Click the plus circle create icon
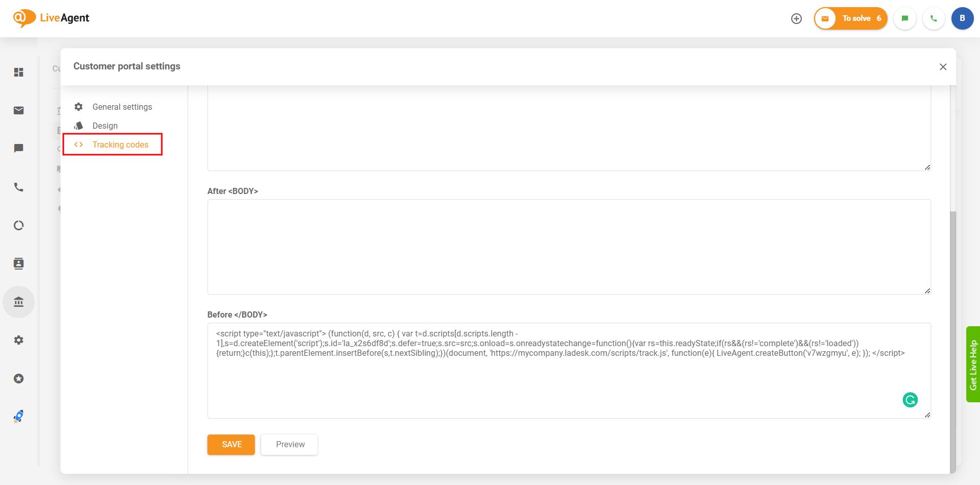The image size is (980, 485). [x=796, y=19]
